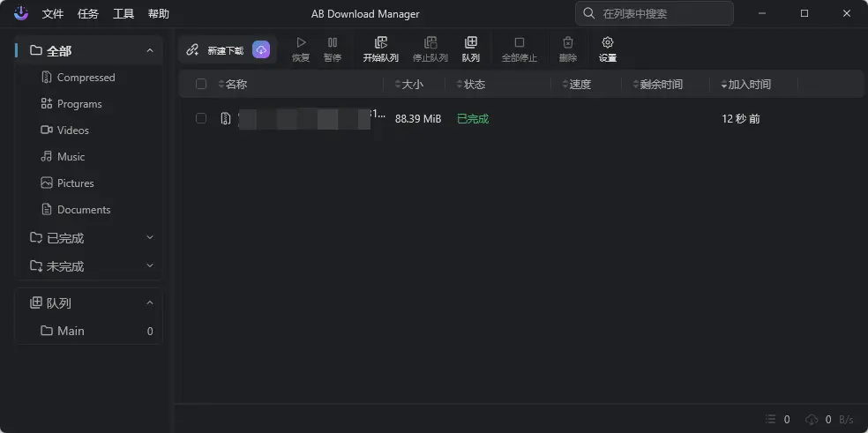Select the Videos category

(x=88, y=131)
